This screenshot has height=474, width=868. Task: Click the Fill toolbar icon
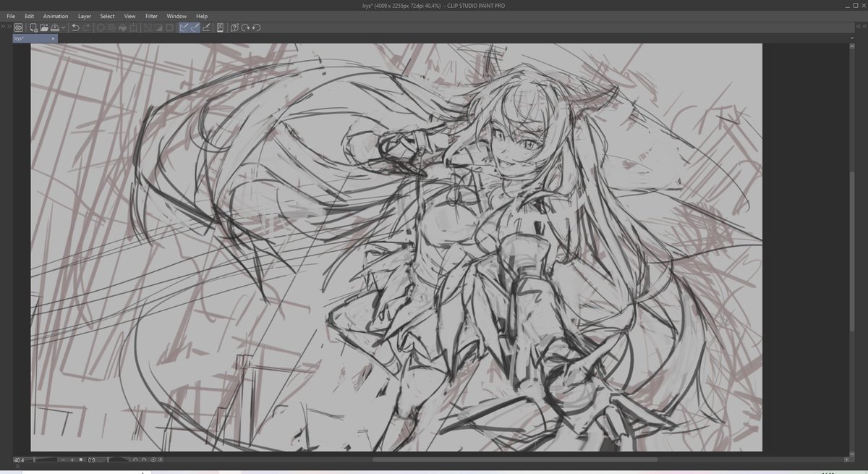122,27
